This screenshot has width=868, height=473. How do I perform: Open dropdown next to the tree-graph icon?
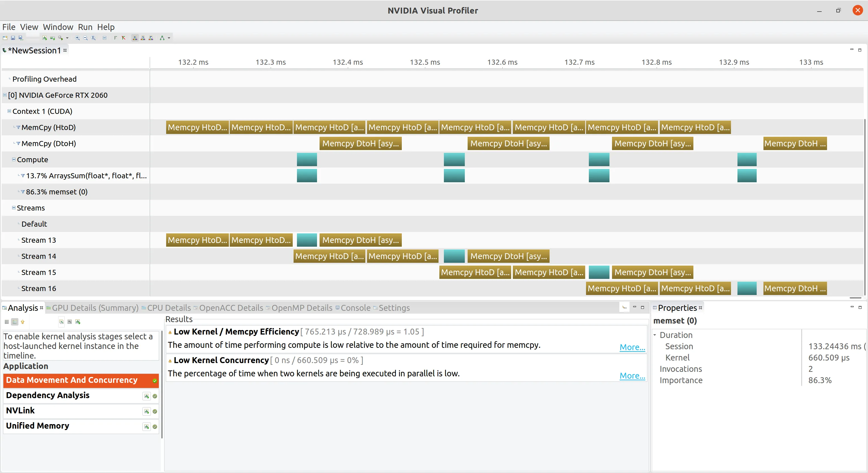point(169,38)
